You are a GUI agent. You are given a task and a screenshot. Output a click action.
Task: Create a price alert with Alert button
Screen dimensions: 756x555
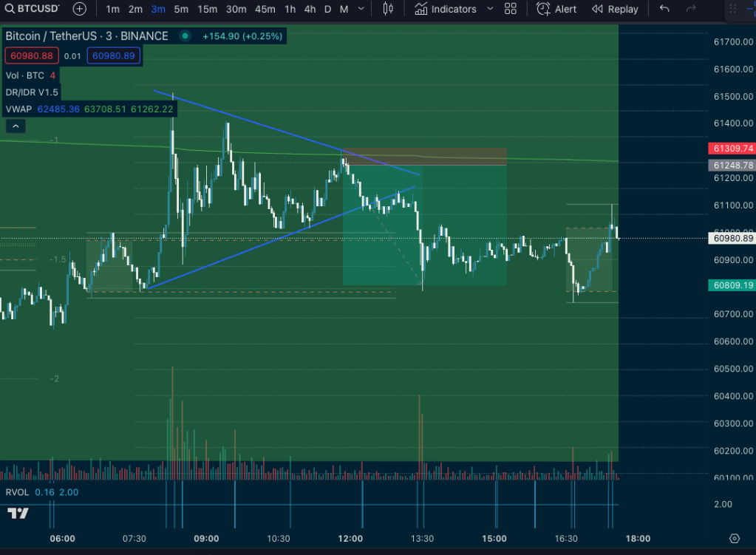coord(556,9)
